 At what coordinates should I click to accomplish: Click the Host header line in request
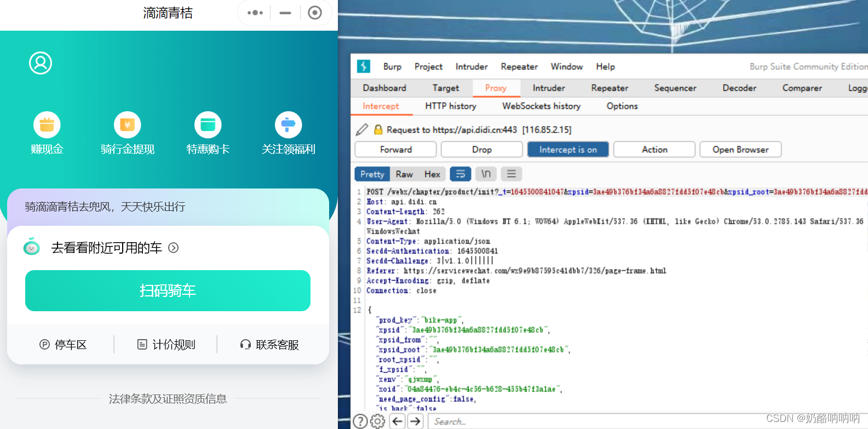pyautogui.click(x=401, y=202)
